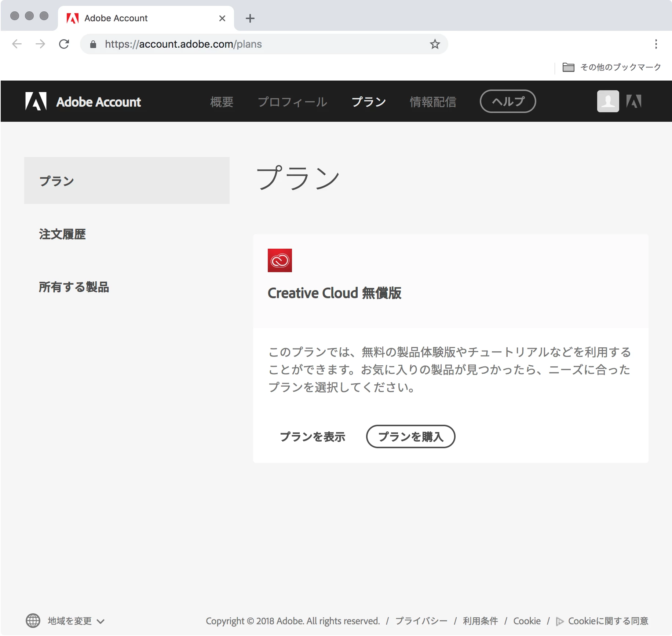Open the プライバシー footer link
The height and width of the screenshot is (636, 672).
tap(421, 621)
